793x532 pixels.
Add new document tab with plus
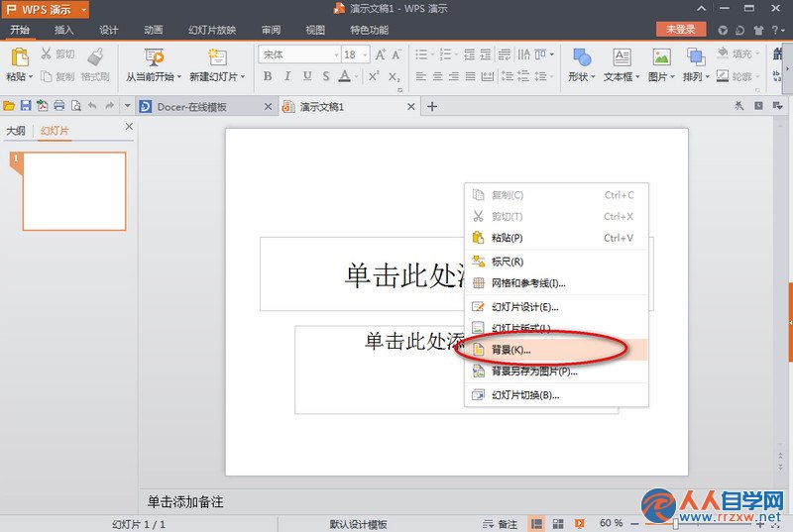pos(432,107)
